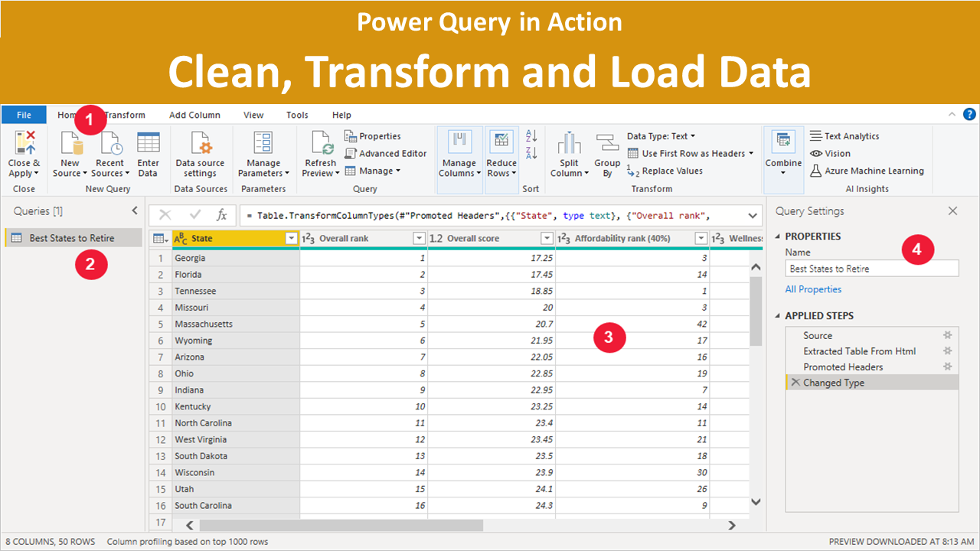Launch Azure Machine Learning insight
The width and height of the screenshot is (980, 551).
867,171
